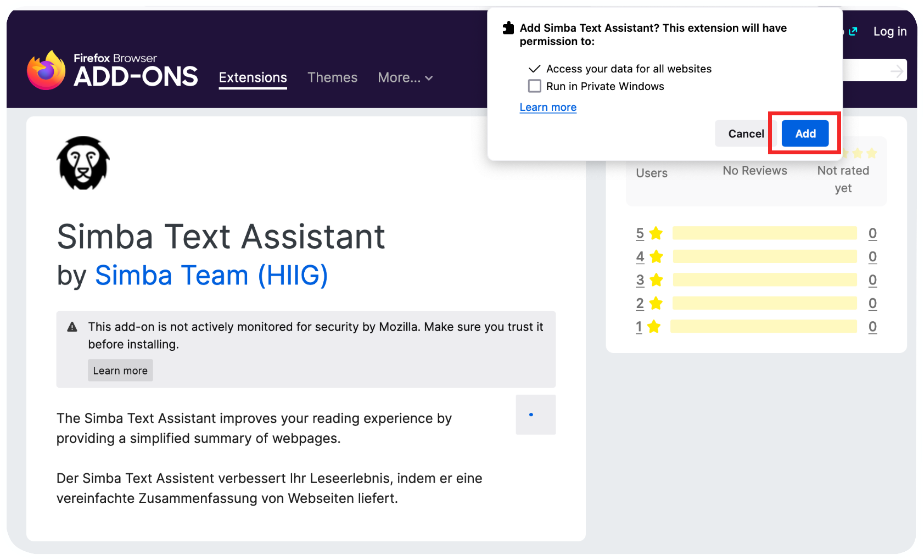Open the Simba Team (HIIG) author page

[211, 275]
